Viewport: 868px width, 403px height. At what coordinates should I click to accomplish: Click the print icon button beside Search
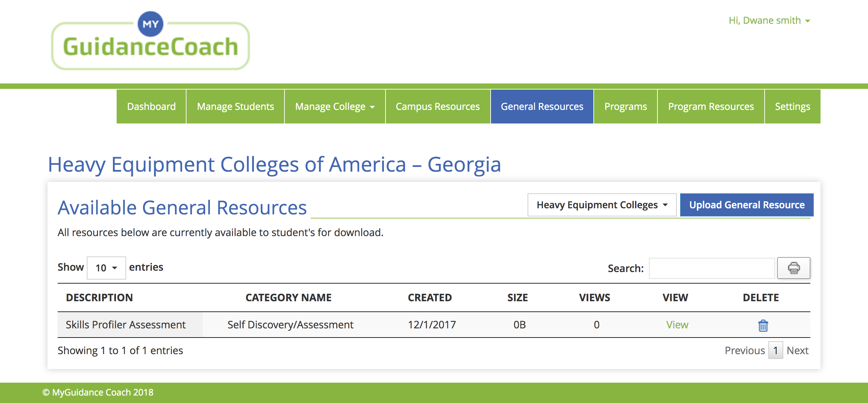(x=793, y=268)
